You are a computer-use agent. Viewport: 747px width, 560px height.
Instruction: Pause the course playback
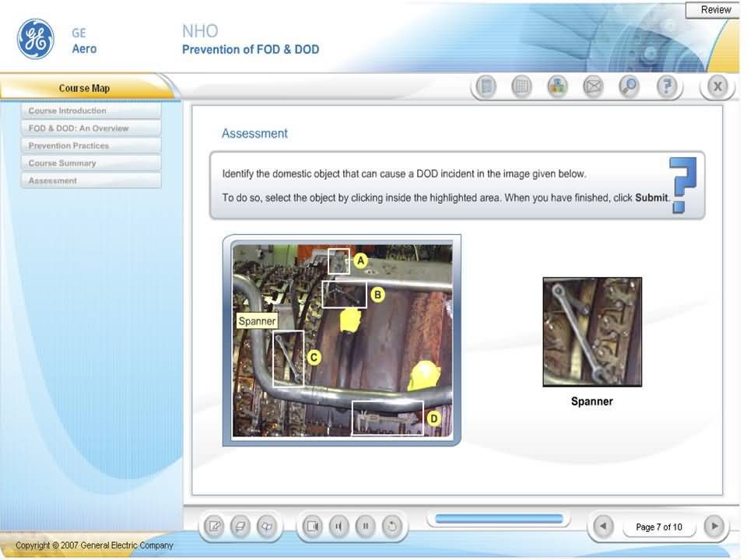click(x=365, y=527)
